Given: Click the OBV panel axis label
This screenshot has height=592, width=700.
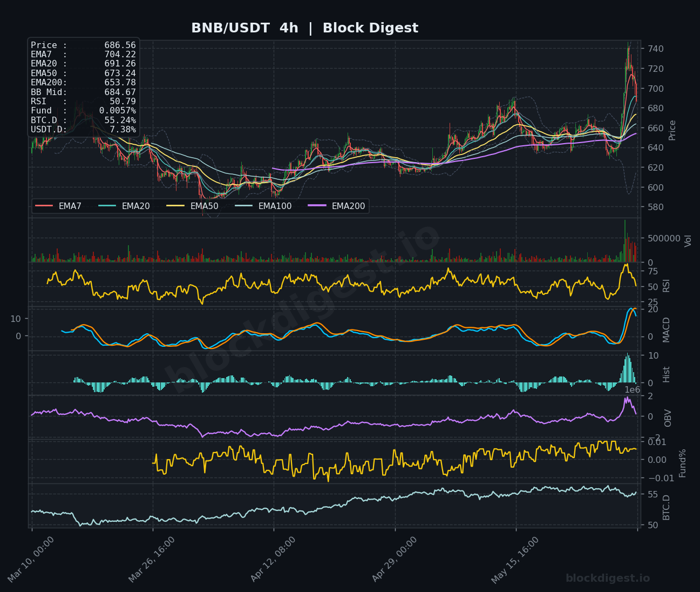Looking at the screenshot, I should tap(668, 418).
